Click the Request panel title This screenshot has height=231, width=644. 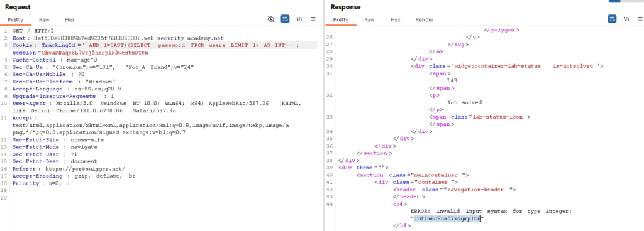pos(18,7)
